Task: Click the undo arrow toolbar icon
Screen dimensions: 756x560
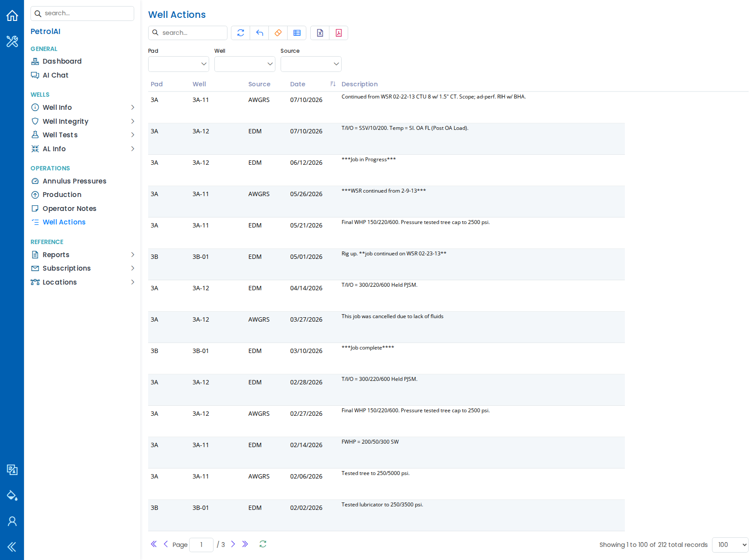Action: (x=259, y=33)
